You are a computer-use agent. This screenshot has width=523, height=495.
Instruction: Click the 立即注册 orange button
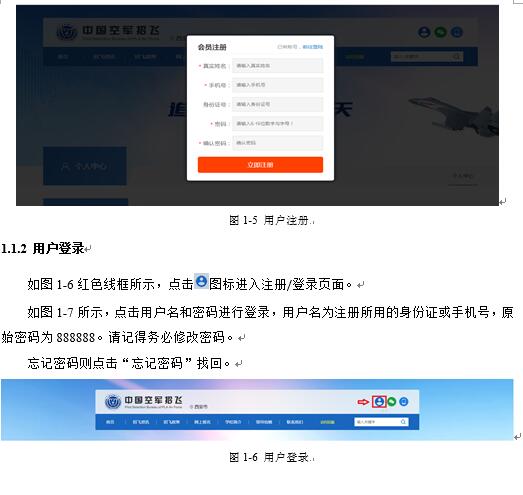(260, 165)
